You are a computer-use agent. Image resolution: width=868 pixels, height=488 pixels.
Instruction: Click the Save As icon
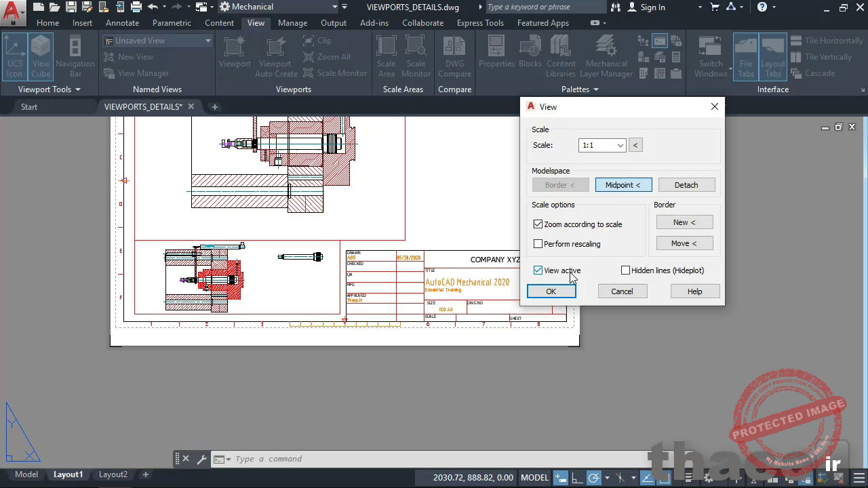pyautogui.click(x=87, y=7)
